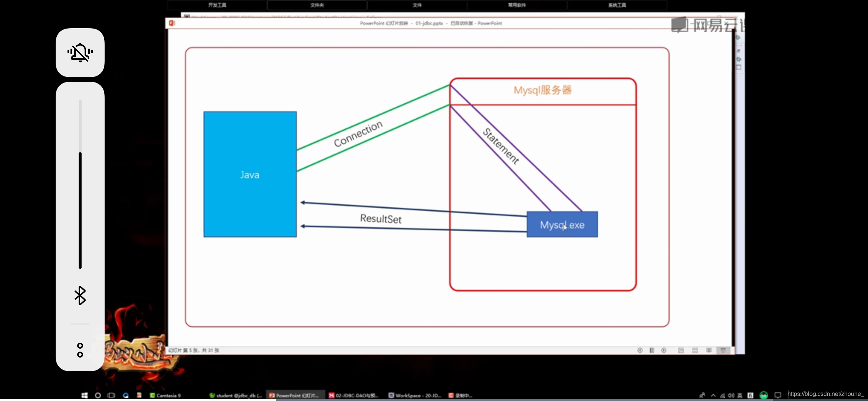Screen dimensions: 868x401
Task: Tap the Bluetooth icon in volume panel
Action: pos(80,296)
